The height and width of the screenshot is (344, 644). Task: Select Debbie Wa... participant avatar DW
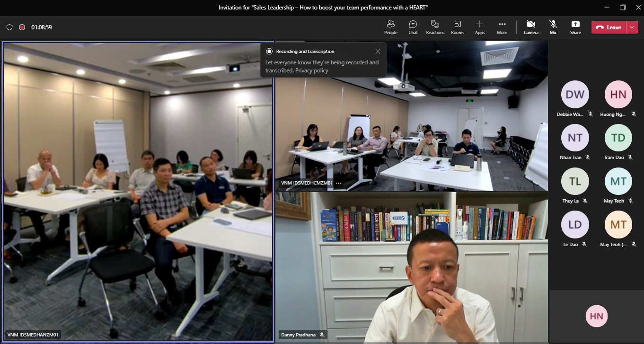click(x=575, y=94)
